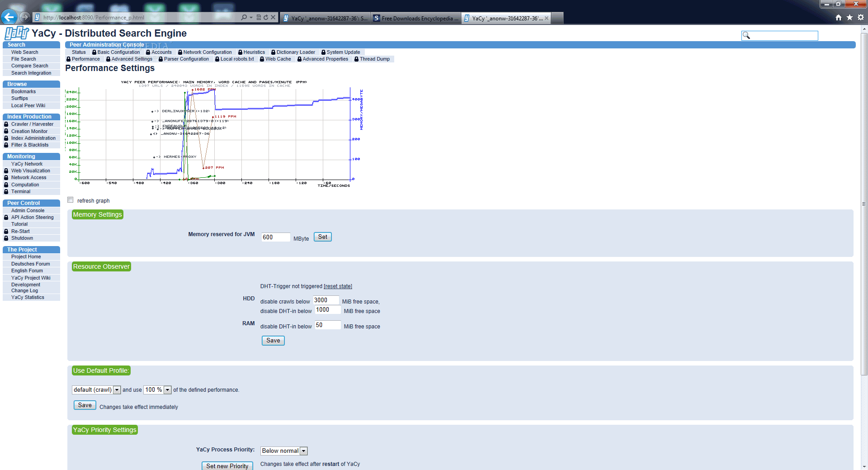Image resolution: width=868 pixels, height=470 pixels.
Task: Open Project Home sidebar link
Action: tap(26, 256)
